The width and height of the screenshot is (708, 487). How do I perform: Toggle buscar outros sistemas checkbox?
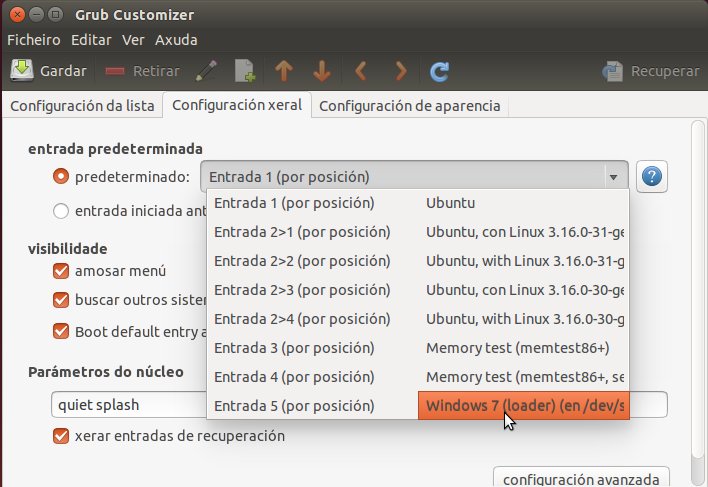coord(61,300)
